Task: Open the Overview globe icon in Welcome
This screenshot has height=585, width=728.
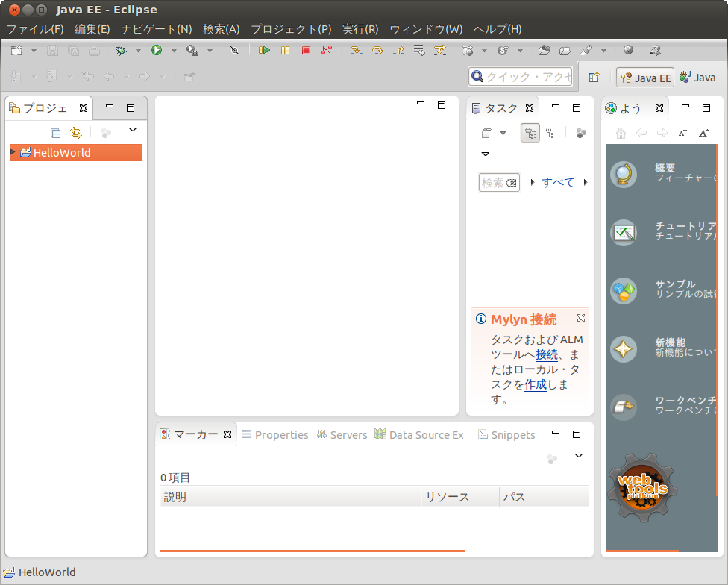Action: click(623, 175)
